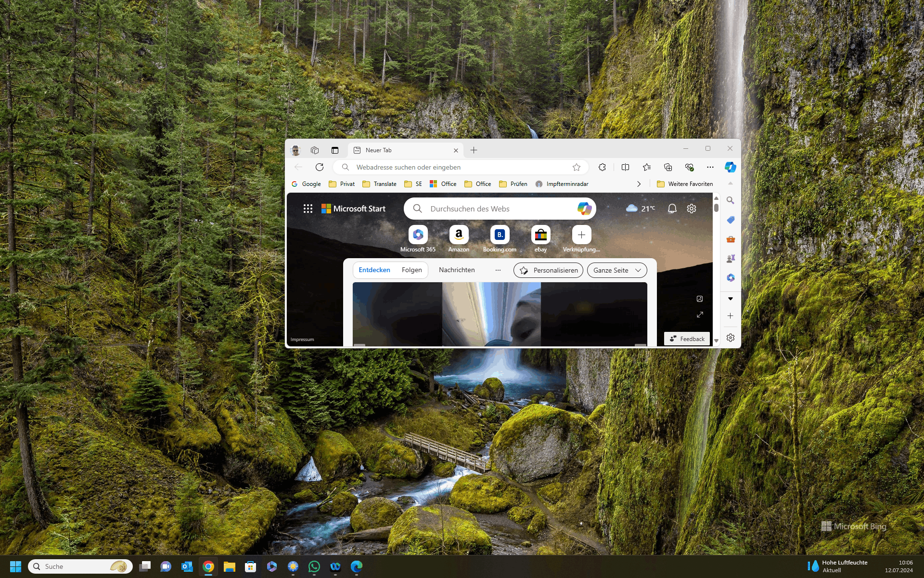
Task: Toggle vertical tabs pane button
Action: (335, 150)
